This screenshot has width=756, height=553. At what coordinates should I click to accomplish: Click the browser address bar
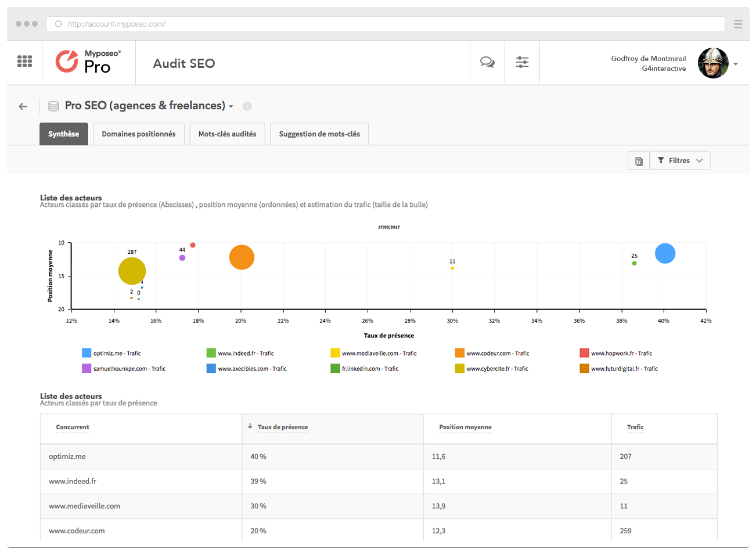(386, 24)
